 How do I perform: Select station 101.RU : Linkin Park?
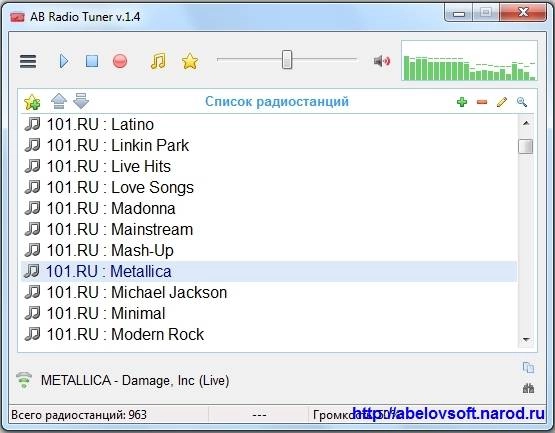(x=269, y=146)
